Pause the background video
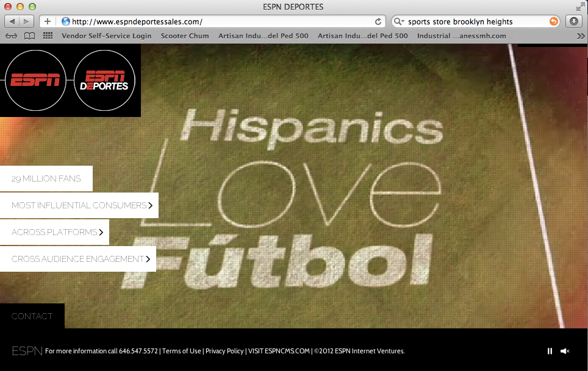 point(550,351)
